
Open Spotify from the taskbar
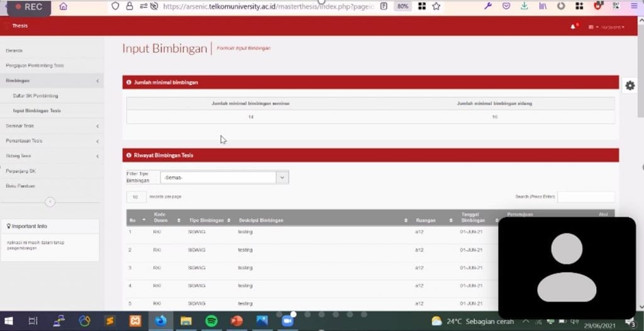212,321
